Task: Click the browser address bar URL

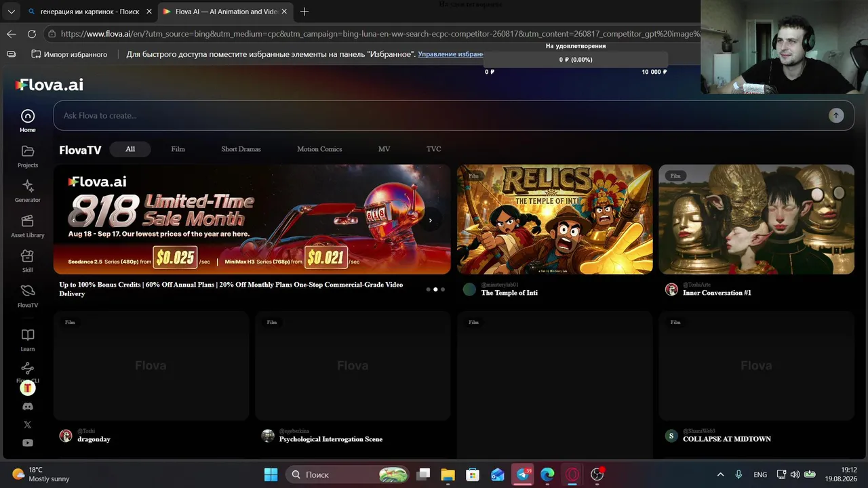Action: coord(380,34)
